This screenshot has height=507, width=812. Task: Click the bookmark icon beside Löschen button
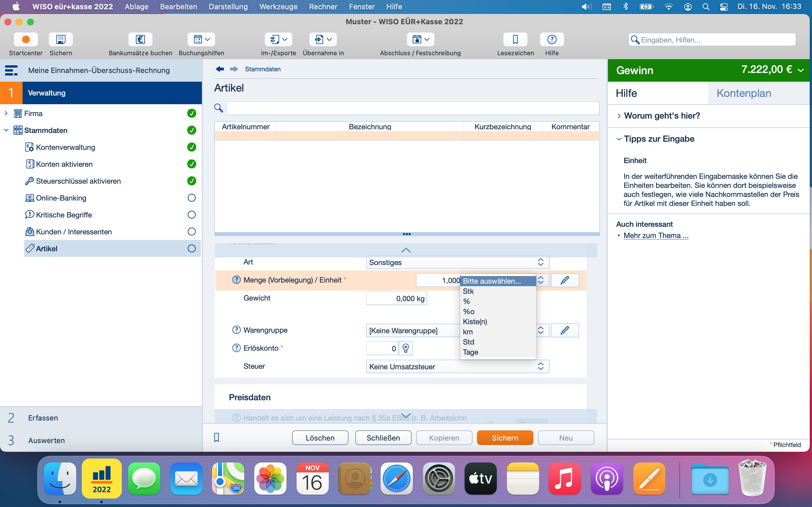[x=217, y=438]
